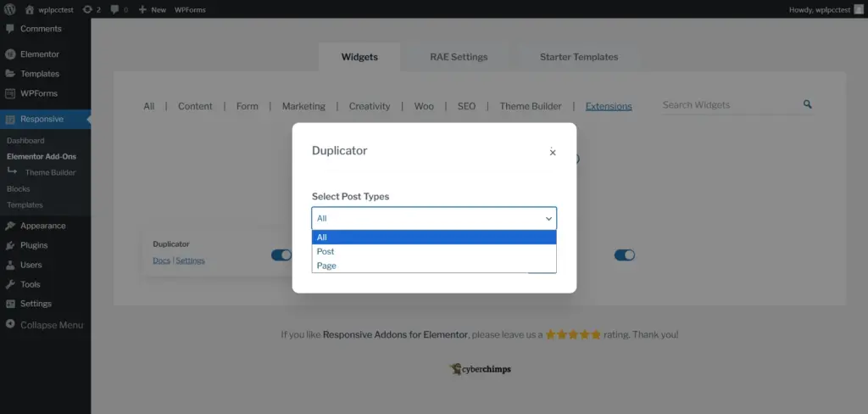Filter widgets by Woo category
868x414 pixels.
point(424,106)
